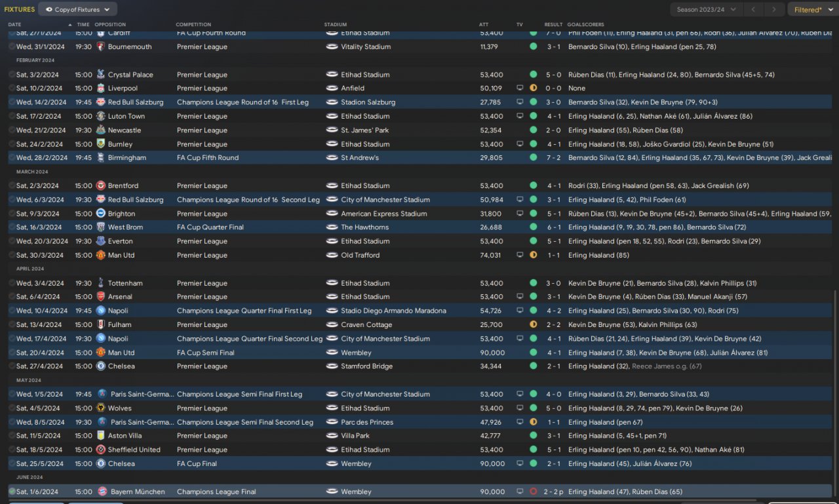Open the American Express Stadium link

click(383, 214)
